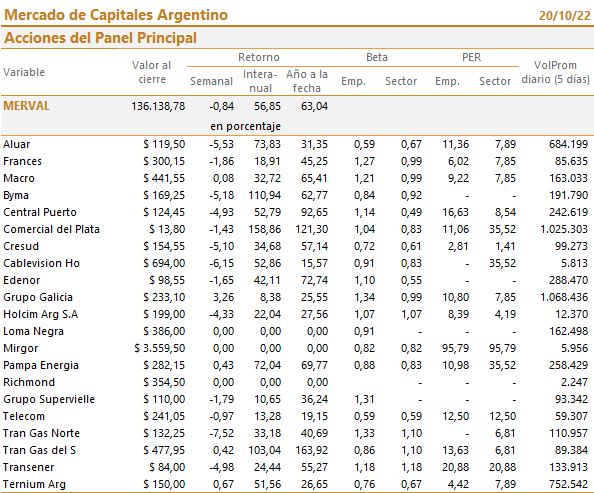Click the Telecom row name
Screen dimensions: 594x493
coord(24,416)
